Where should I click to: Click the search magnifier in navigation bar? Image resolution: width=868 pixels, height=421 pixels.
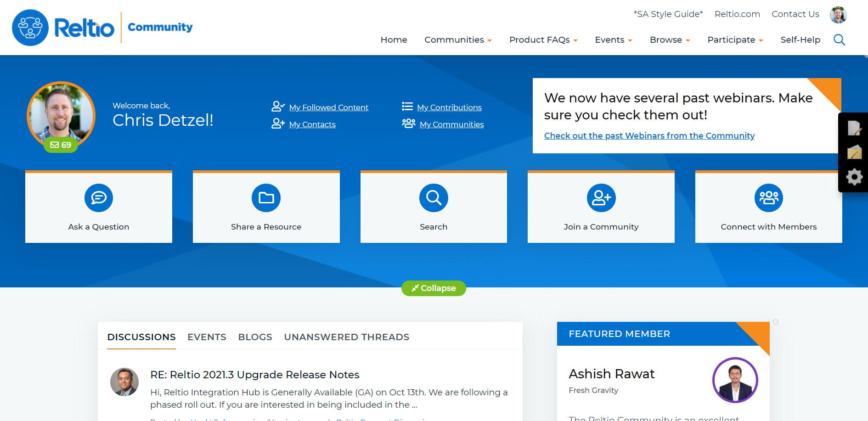coord(839,40)
